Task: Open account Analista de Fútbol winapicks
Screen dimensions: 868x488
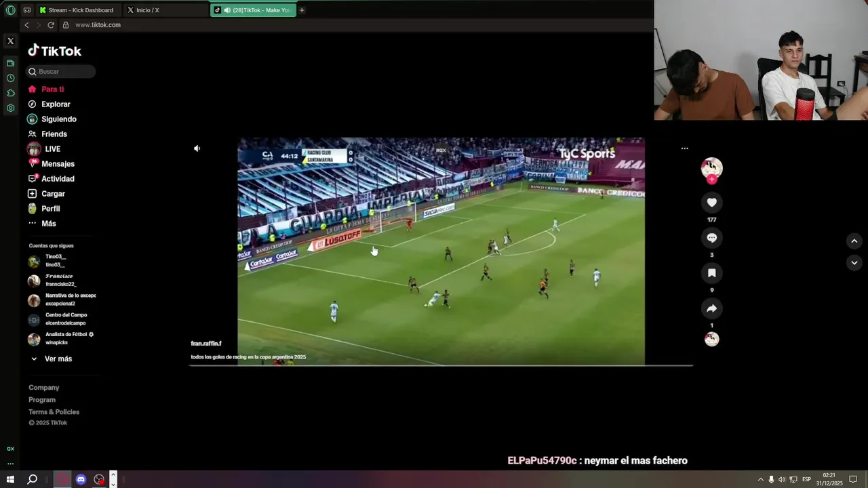Action: point(61,338)
